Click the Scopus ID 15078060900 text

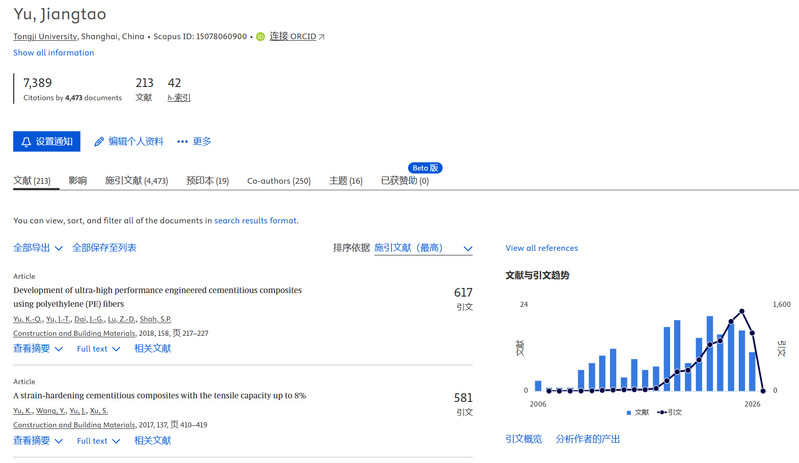coord(200,37)
